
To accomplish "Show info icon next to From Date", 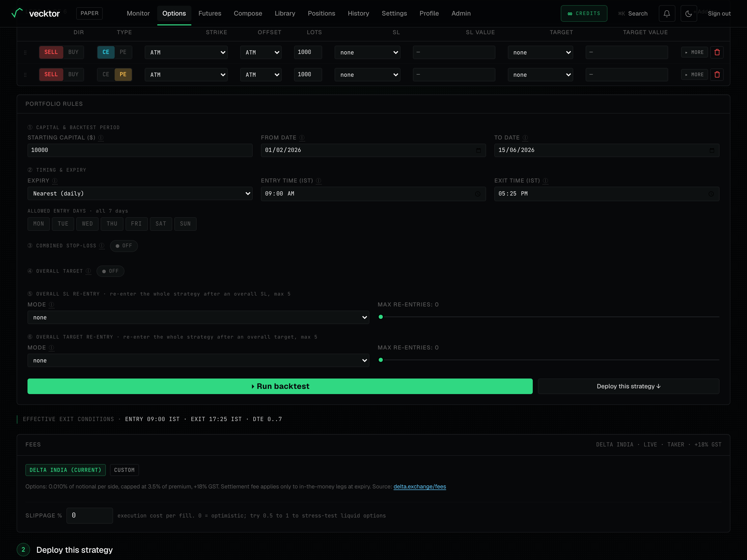I will [302, 138].
